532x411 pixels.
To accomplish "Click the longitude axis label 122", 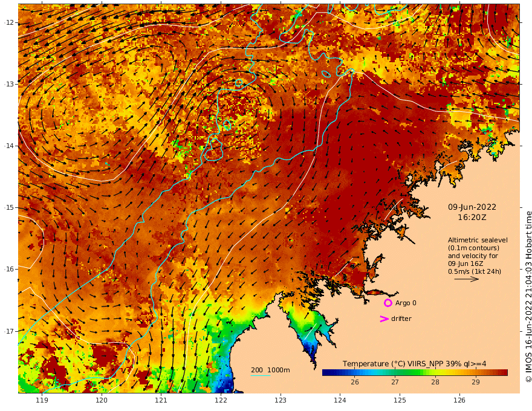I will click(x=221, y=400).
